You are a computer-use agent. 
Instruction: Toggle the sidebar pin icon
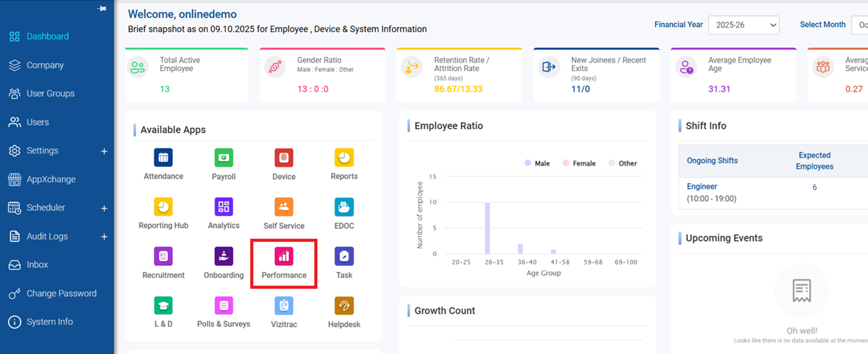point(102,9)
